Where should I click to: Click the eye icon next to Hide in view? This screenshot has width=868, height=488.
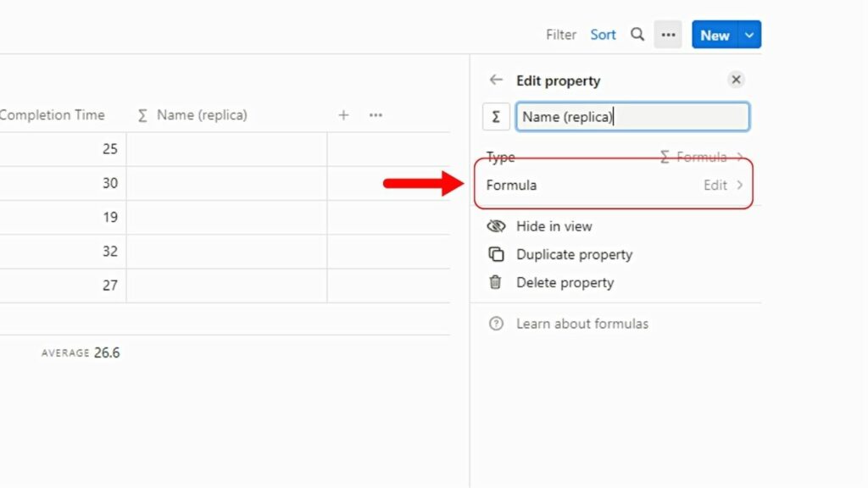pos(497,226)
